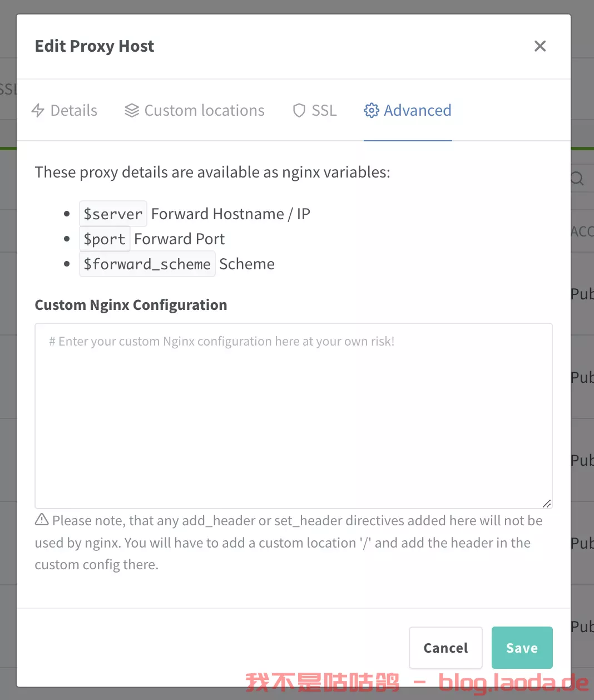The height and width of the screenshot is (700, 594).
Task: Click the search magnifier icon behind the dialog
Action: coord(577,178)
